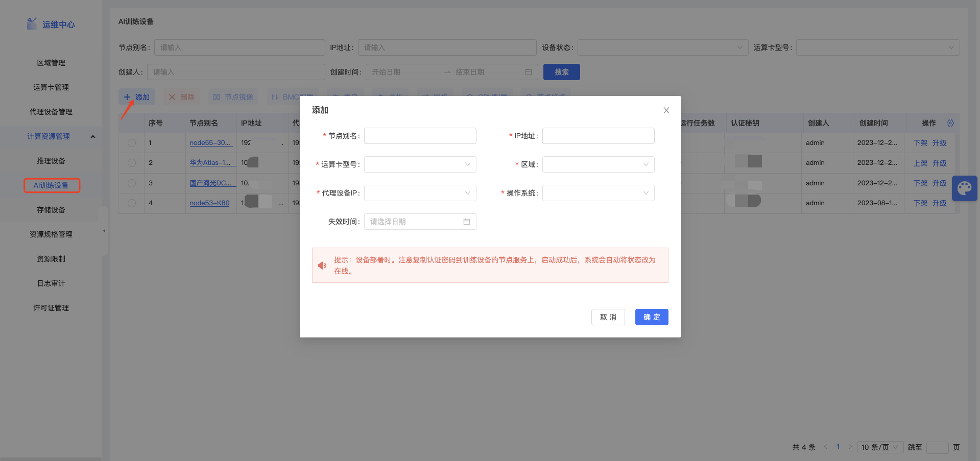Click the 删除 toolbar button
The height and width of the screenshot is (461, 980).
(x=181, y=97)
